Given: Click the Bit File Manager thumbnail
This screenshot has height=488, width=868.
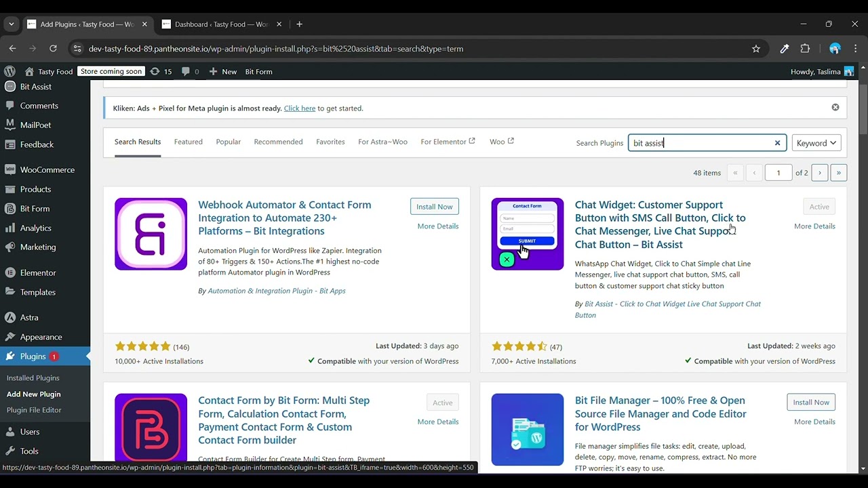Looking at the screenshot, I should [x=528, y=430].
